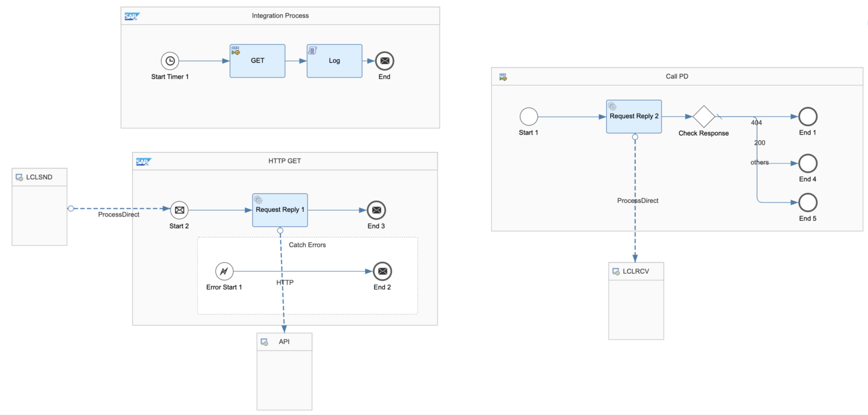Click the GET process call step
868x415 pixels.
[x=257, y=60]
